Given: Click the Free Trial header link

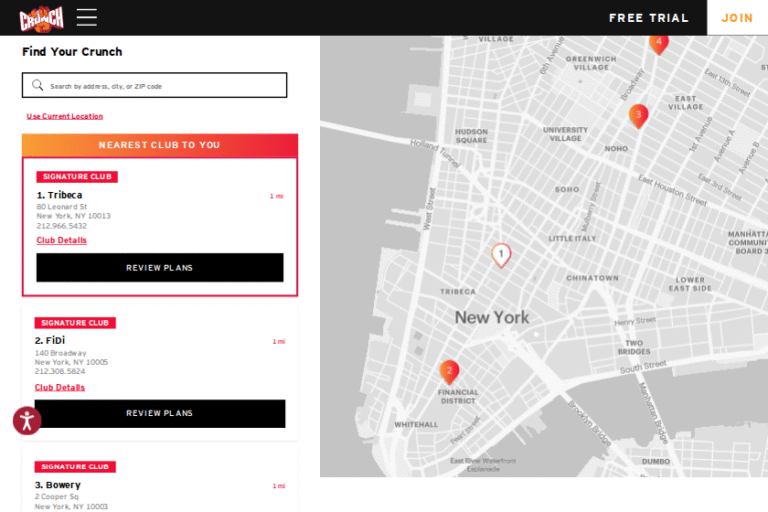Looking at the screenshot, I should [x=648, y=18].
